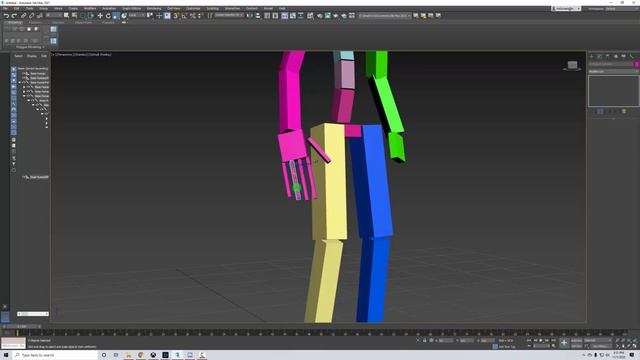The width and height of the screenshot is (640, 360).
Task: Toggle the 3D Snaps button
Action: point(176,16)
